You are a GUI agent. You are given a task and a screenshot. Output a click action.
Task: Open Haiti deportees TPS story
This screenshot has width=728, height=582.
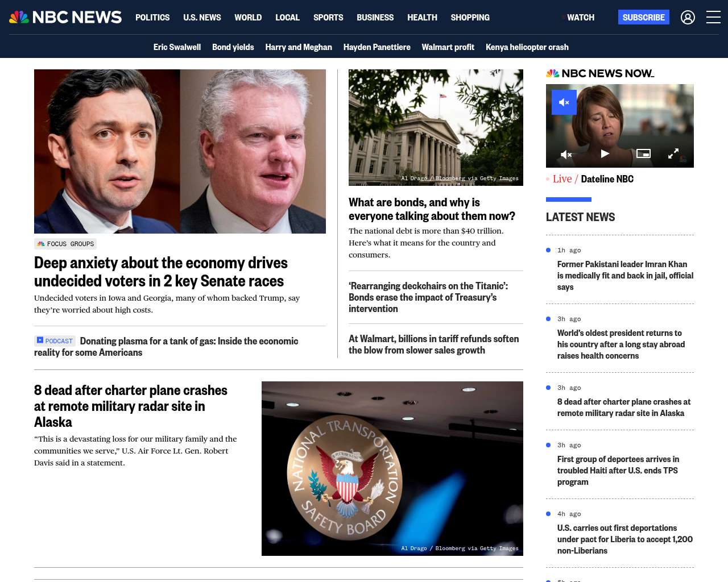pyautogui.click(x=618, y=471)
